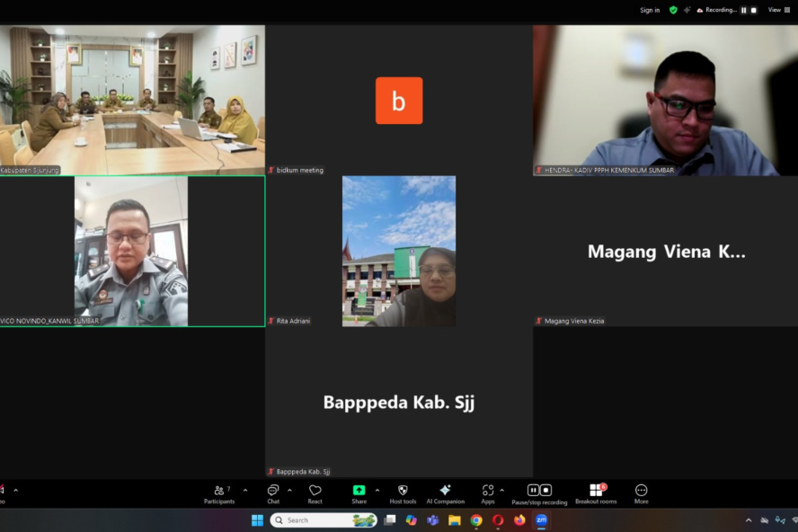The height and width of the screenshot is (532, 798).
Task: Pause the recording from top bar
Action: (743, 10)
